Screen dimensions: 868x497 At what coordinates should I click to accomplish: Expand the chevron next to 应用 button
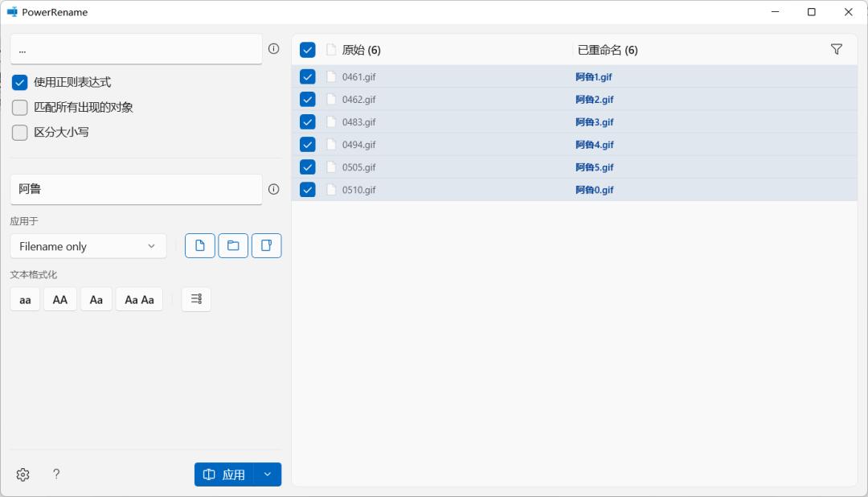[267, 474]
